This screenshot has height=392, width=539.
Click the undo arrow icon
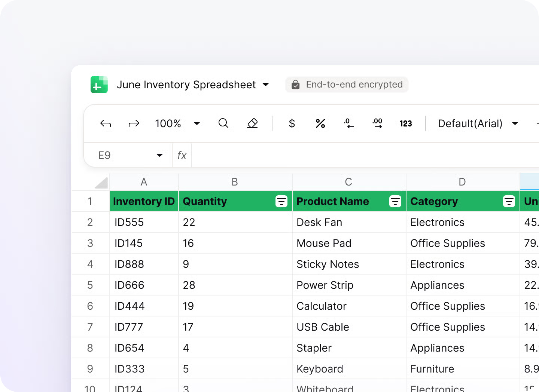click(x=106, y=123)
